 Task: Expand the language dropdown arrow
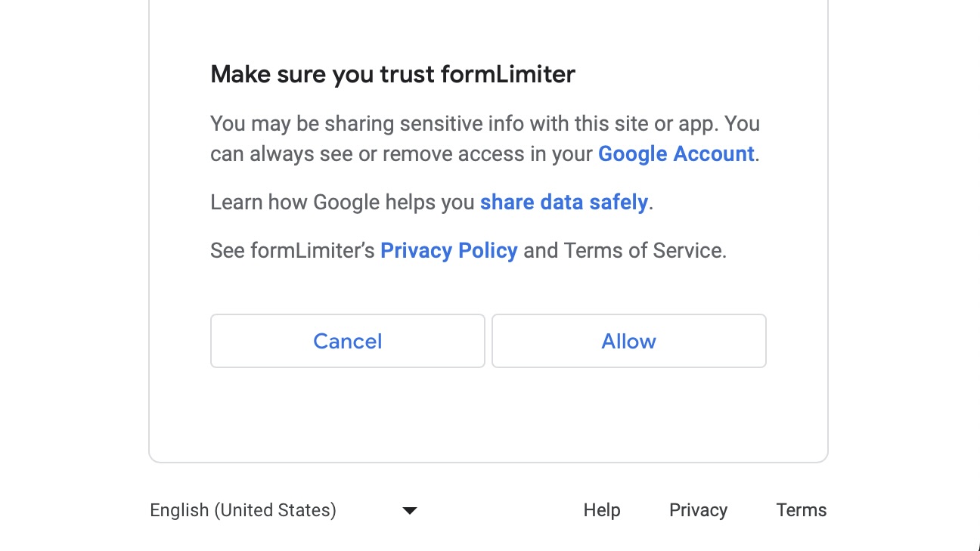[410, 511]
